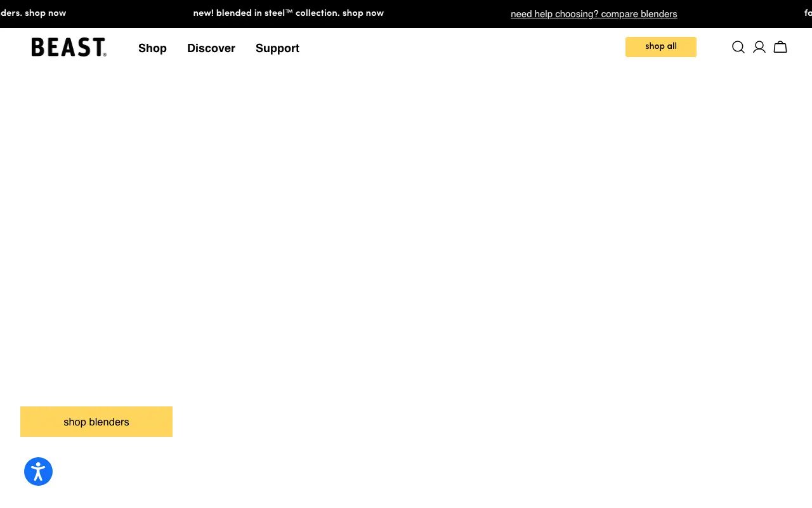Click the shop blenders button

[x=96, y=422]
